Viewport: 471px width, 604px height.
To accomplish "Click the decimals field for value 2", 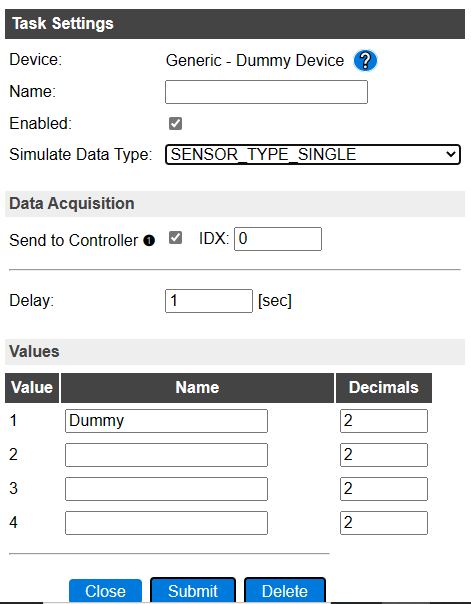I will (x=384, y=455).
